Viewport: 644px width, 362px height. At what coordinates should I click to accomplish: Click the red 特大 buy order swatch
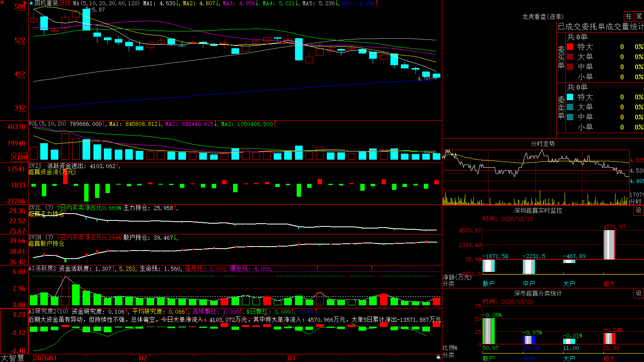(x=570, y=47)
